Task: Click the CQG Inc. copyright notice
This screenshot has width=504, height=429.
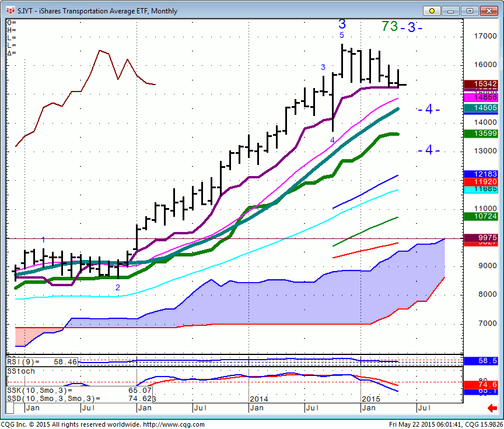Action: [x=70, y=424]
